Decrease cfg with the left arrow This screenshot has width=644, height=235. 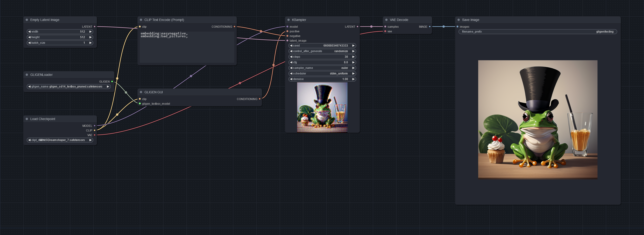[291, 62]
